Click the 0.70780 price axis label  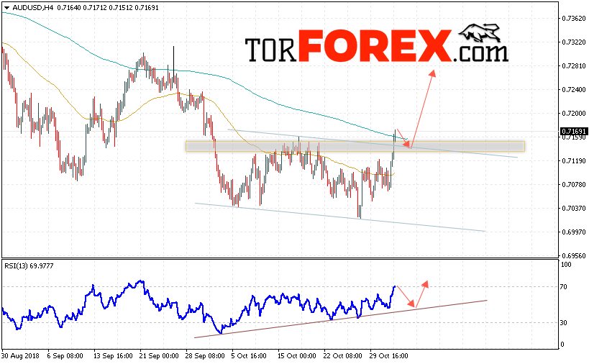[574, 184]
